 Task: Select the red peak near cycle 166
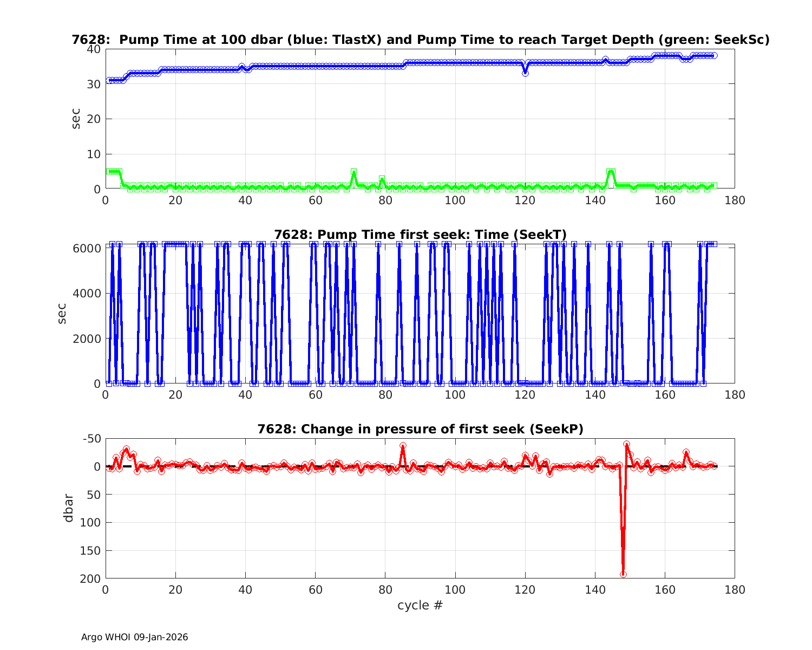[x=686, y=452]
